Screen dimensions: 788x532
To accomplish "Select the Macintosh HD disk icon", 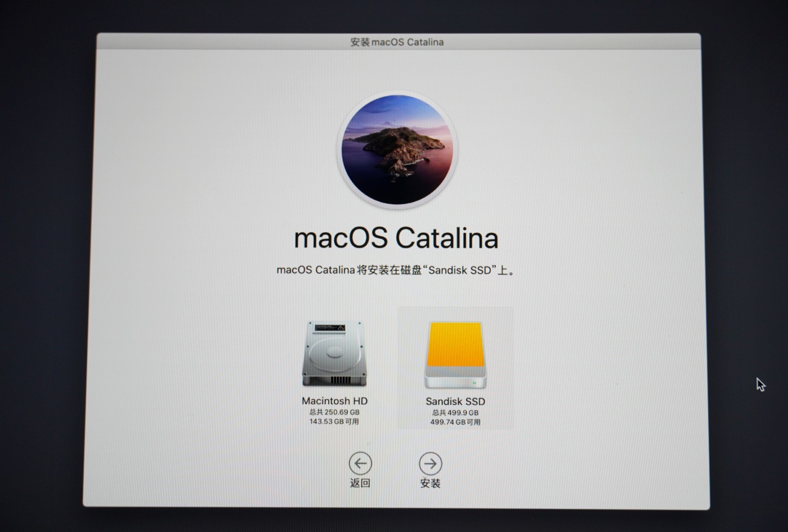I will click(334, 353).
